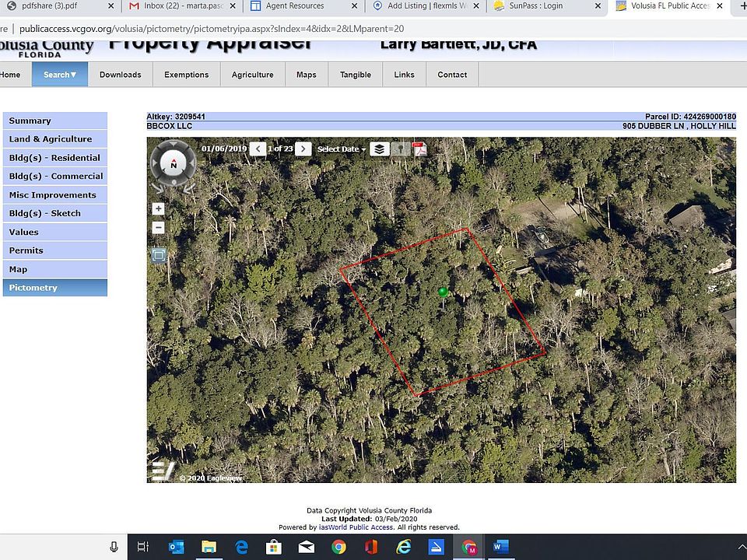Close the Agent Resources tab
Screen dimensions: 747x560
click(354, 5)
